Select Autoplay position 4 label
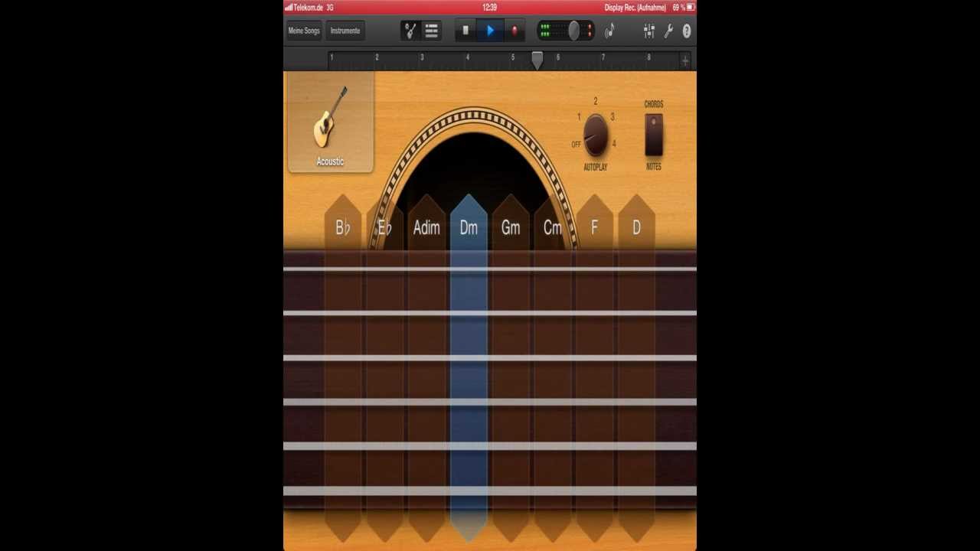 coord(614,143)
